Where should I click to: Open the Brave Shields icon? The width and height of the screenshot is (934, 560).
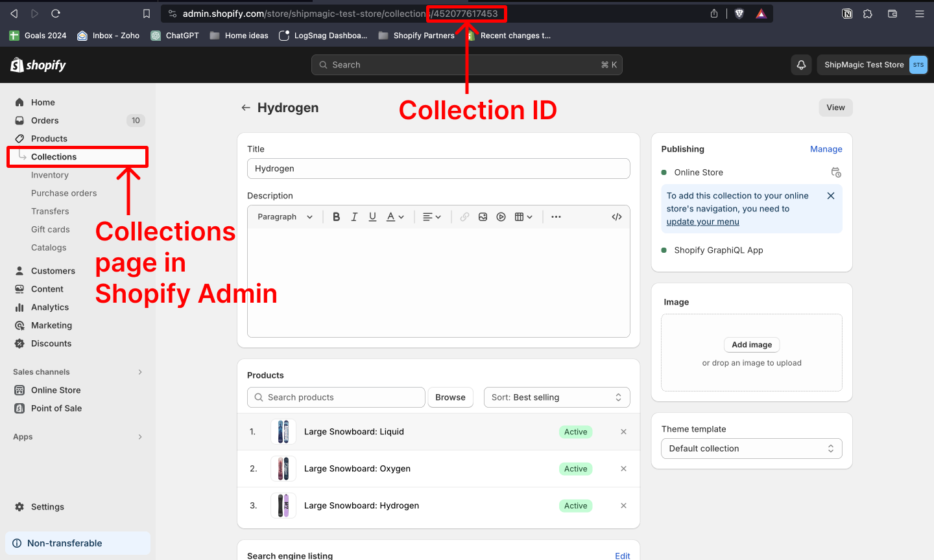pyautogui.click(x=739, y=14)
